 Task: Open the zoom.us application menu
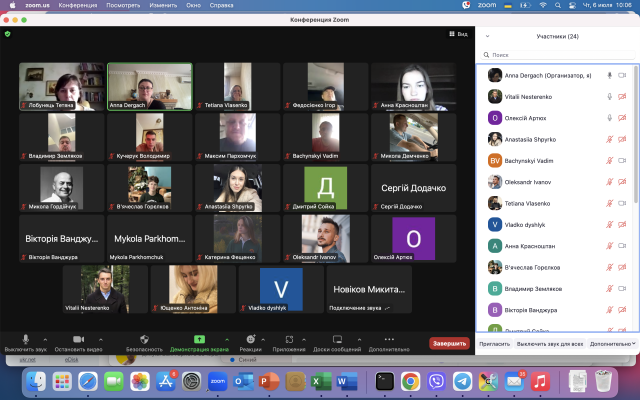pyautogui.click(x=37, y=5)
